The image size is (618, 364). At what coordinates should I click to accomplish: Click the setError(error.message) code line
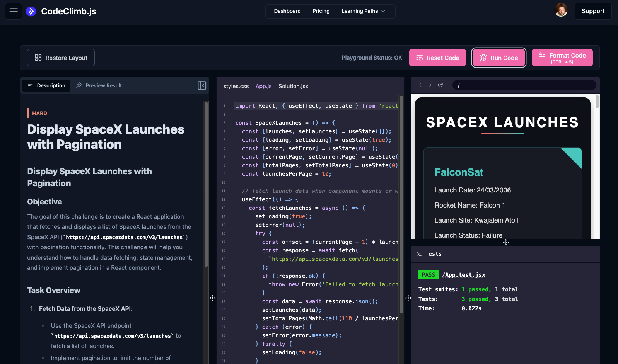(302, 335)
